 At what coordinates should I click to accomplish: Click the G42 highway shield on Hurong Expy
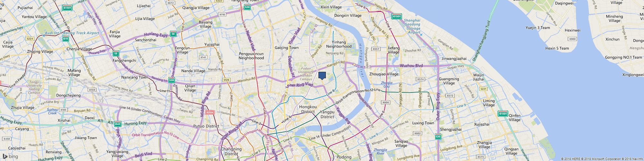pos(118,124)
